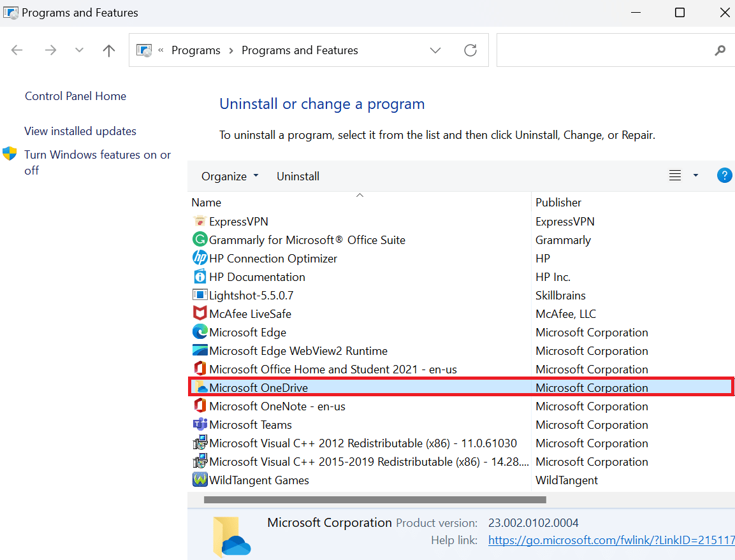Click the Visual C++ 2012 installer icon
Viewport: 735px width, 560px height.
coord(200,442)
